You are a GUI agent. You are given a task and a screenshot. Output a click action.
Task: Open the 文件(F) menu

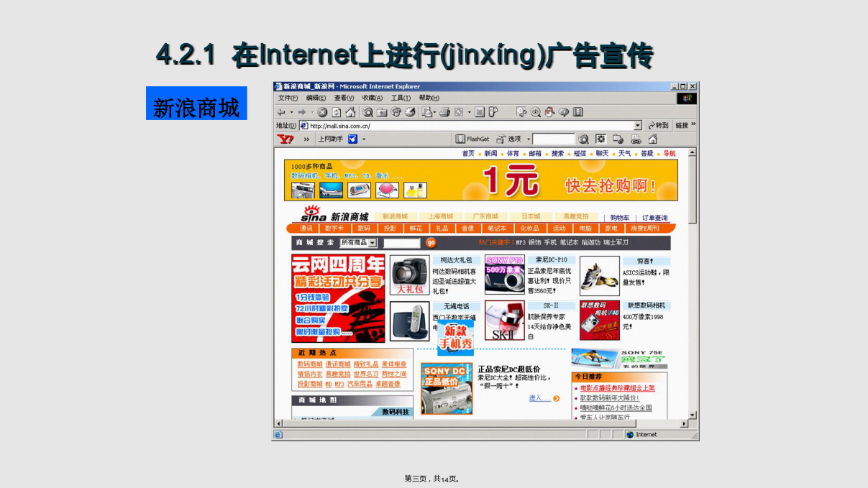click(288, 98)
